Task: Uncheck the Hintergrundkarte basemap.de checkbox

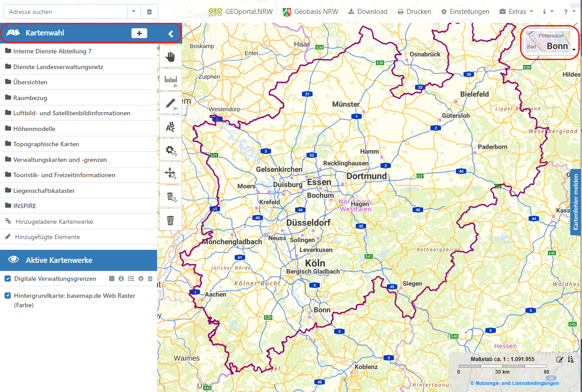Action: 8,296
